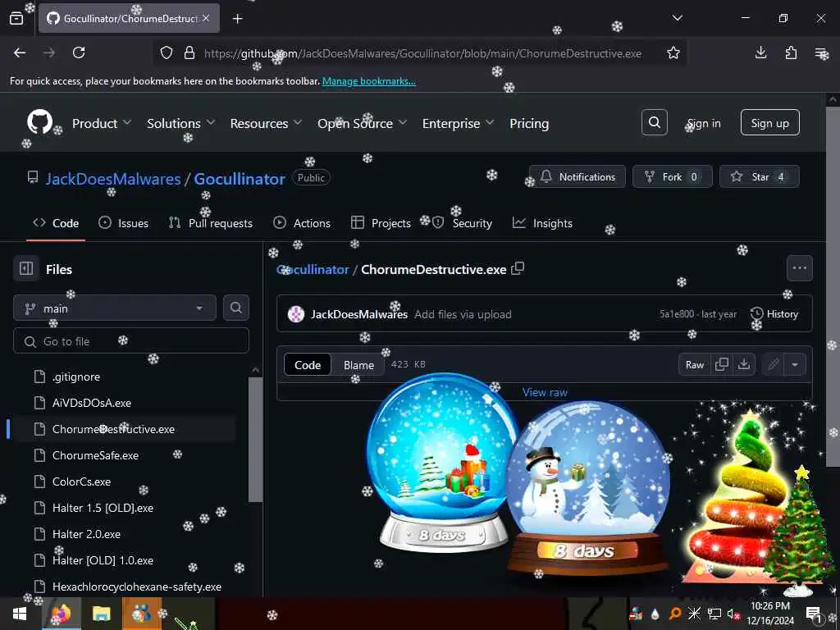
Task: Expand the Open Source menu
Action: (362, 123)
